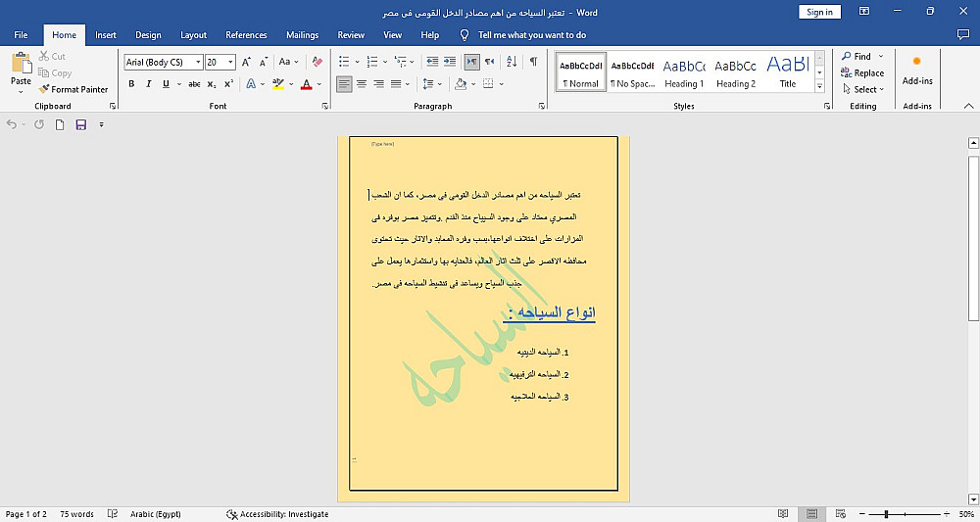
Task: Open bullets list dropdown arrow
Action: click(x=357, y=62)
